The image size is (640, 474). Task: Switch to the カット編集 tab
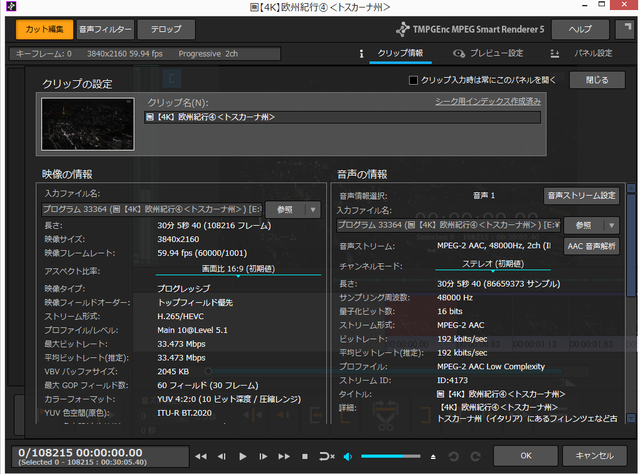click(x=44, y=29)
